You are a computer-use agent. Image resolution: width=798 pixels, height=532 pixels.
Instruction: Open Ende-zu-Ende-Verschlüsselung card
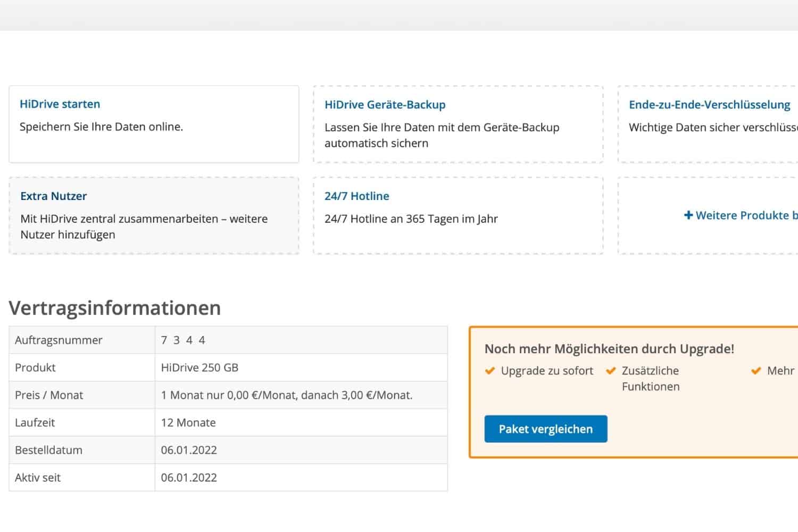click(708, 124)
